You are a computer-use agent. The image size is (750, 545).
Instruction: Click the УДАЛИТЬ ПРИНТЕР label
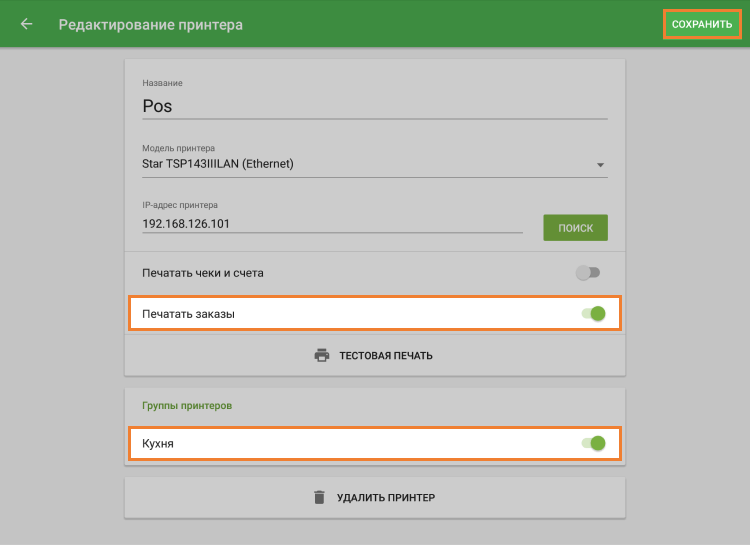[x=385, y=497]
